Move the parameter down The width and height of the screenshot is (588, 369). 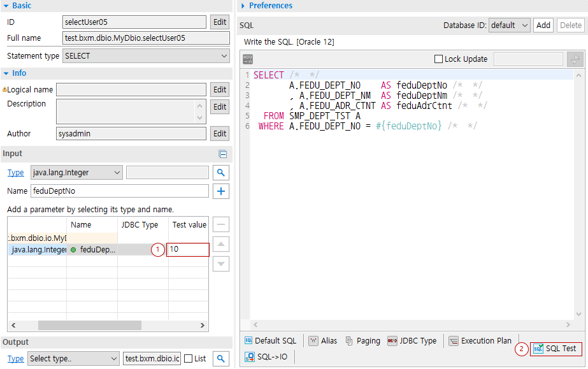221,264
